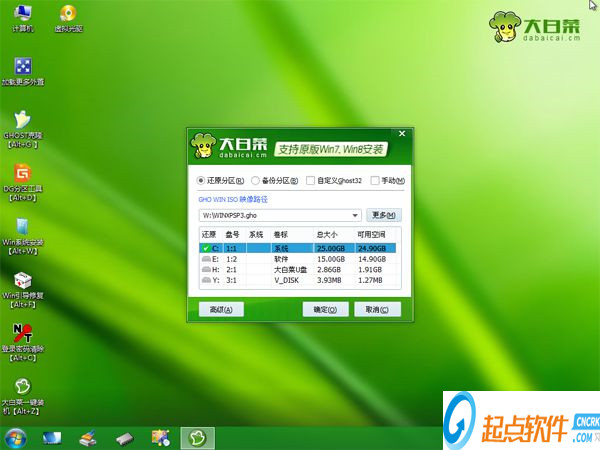600x450 pixels.
Task: Click the Windows Start orb
Action: [16, 439]
